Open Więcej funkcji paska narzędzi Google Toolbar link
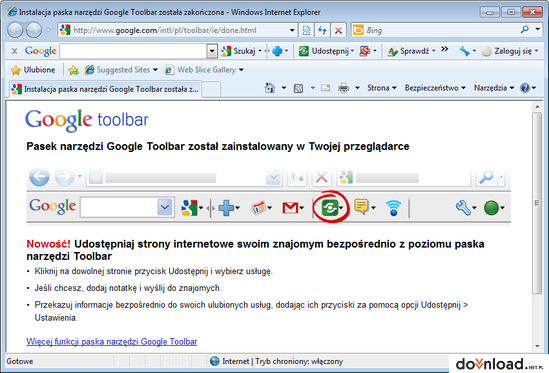 [x=112, y=341]
